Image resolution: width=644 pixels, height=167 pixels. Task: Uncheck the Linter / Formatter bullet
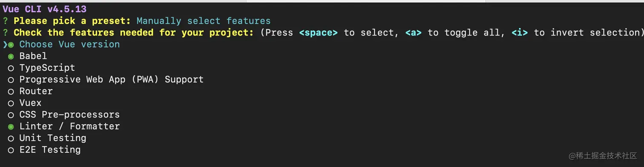point(11,127)
